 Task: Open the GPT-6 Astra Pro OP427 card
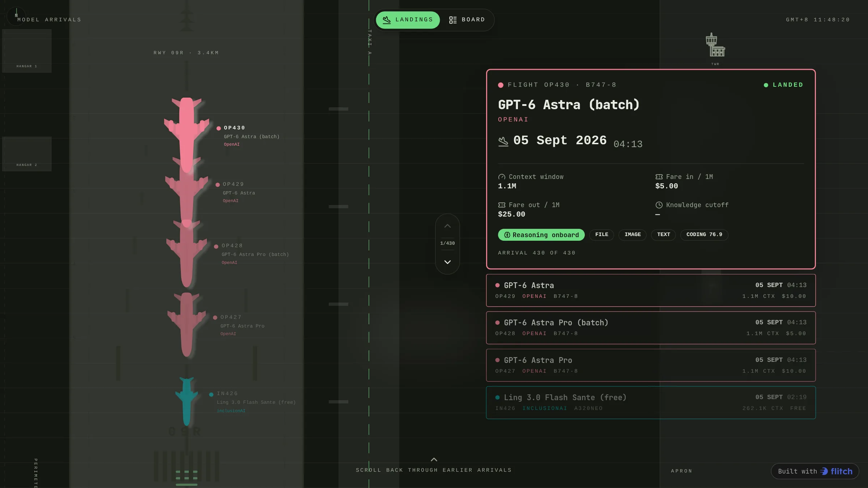click(x=651, y=365)
